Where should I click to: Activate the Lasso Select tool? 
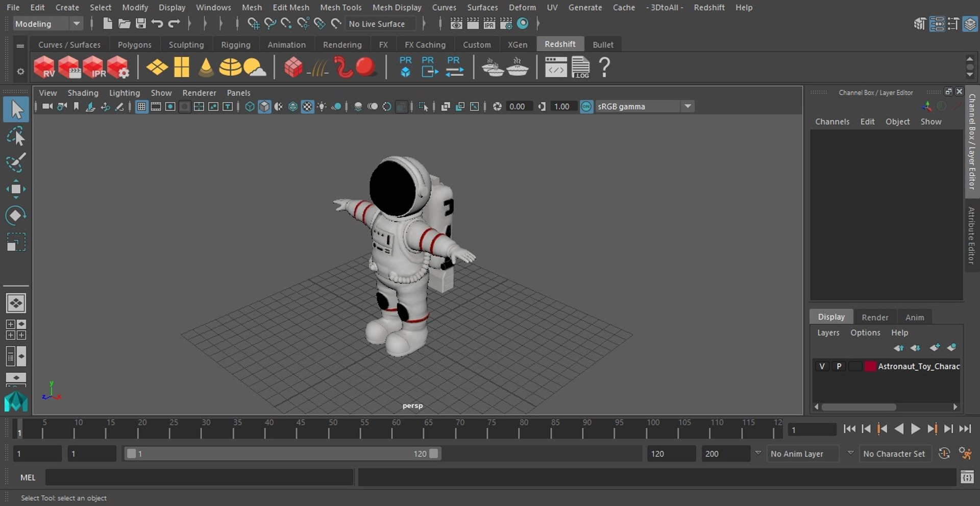coord(16,137)
